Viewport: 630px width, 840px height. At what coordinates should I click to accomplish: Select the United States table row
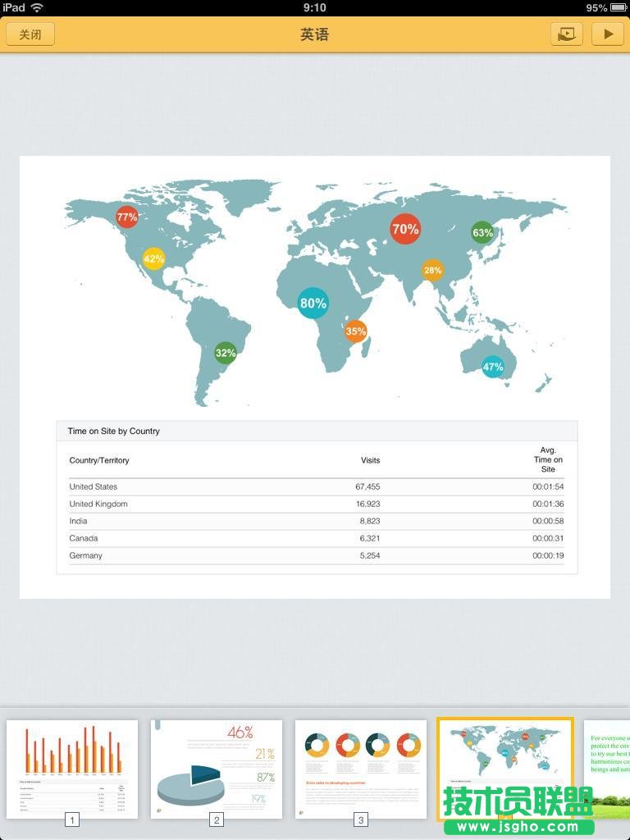[x=316, y=486]
